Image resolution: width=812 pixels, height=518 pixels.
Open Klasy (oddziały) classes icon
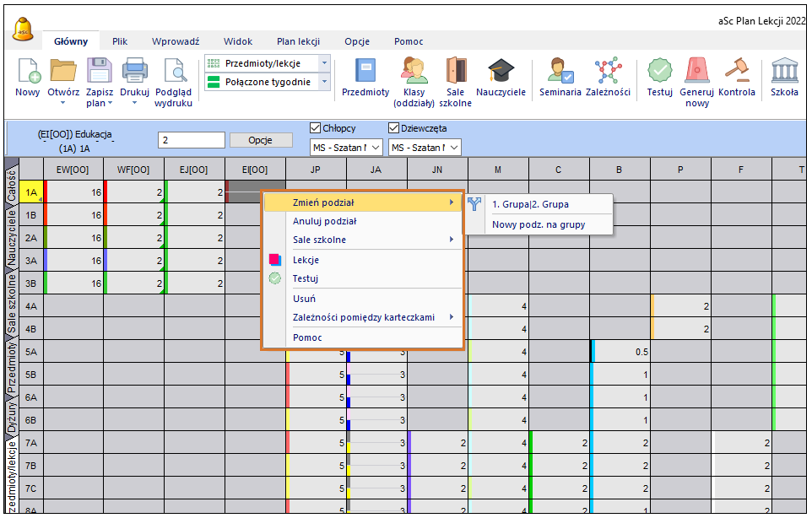pyautogui.click(x=414, y=70)
